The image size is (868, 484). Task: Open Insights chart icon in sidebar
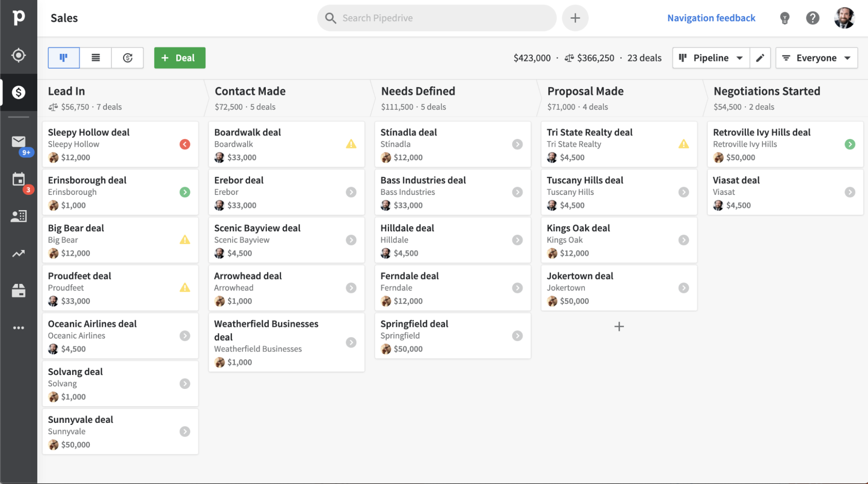point(18,253)
